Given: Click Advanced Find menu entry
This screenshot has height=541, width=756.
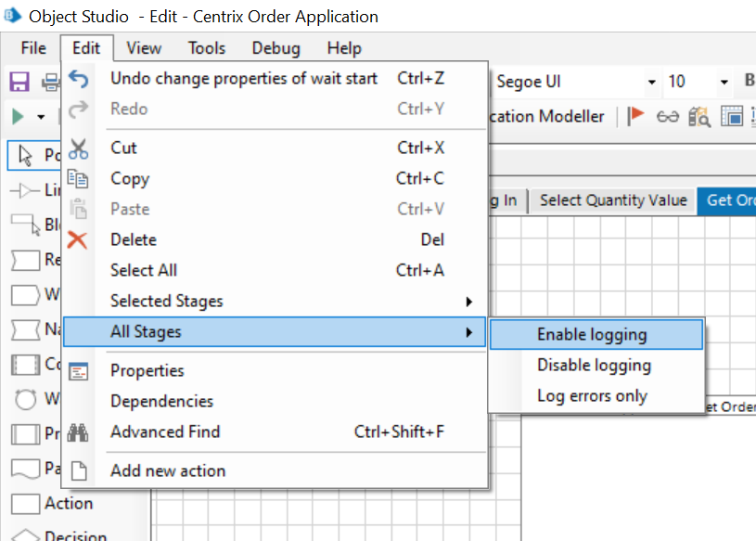Looking at the screenshot, I should [x=165, y=432].
